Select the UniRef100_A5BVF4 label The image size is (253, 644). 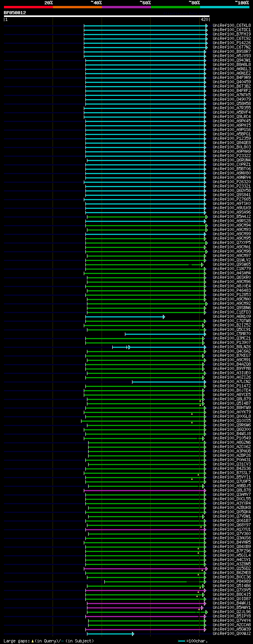[x=232, y=112]
